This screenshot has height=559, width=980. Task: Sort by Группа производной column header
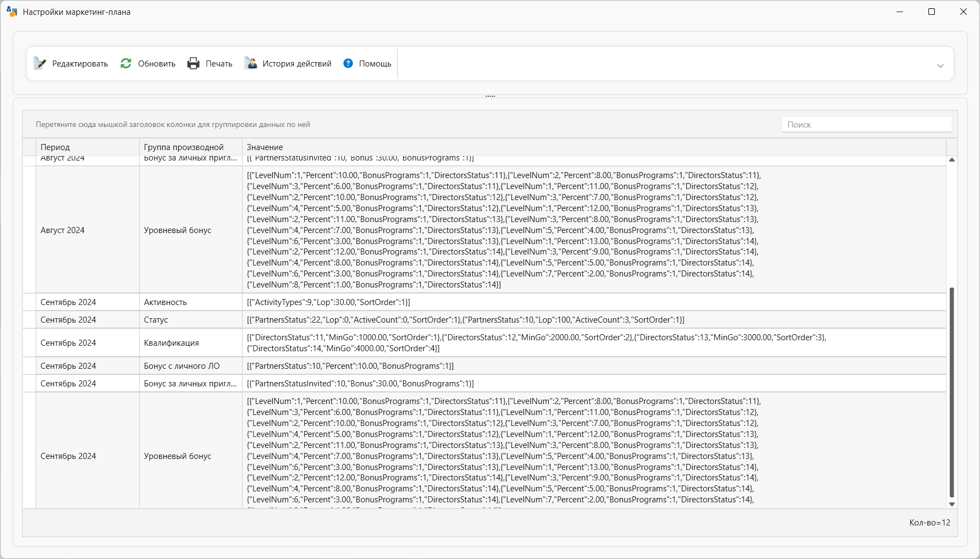click(191, 147)
